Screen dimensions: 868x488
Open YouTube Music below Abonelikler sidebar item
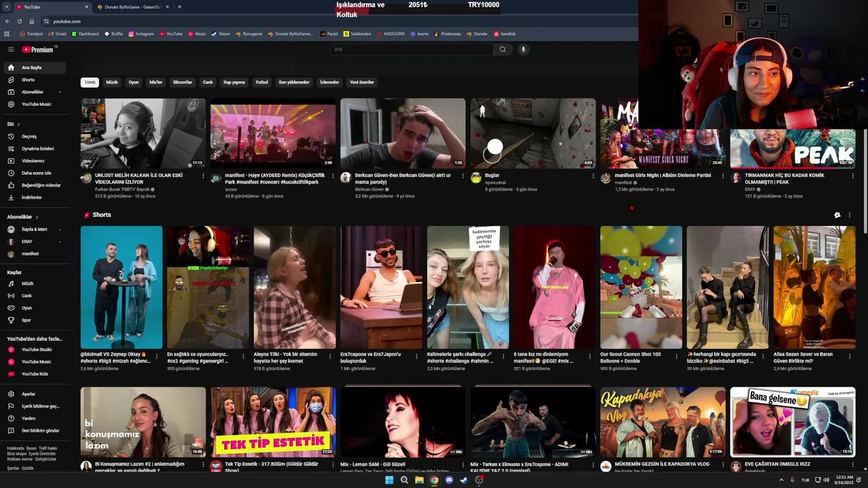[36, 104]
